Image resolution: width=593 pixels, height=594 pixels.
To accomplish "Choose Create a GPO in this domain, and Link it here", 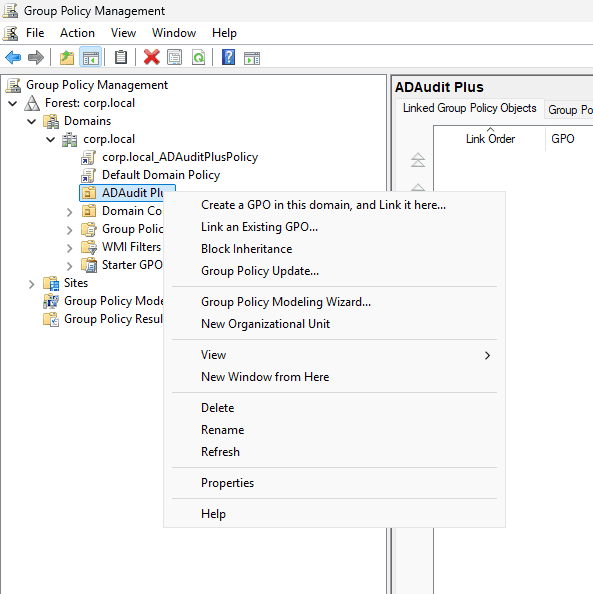I will coord(334,205).
